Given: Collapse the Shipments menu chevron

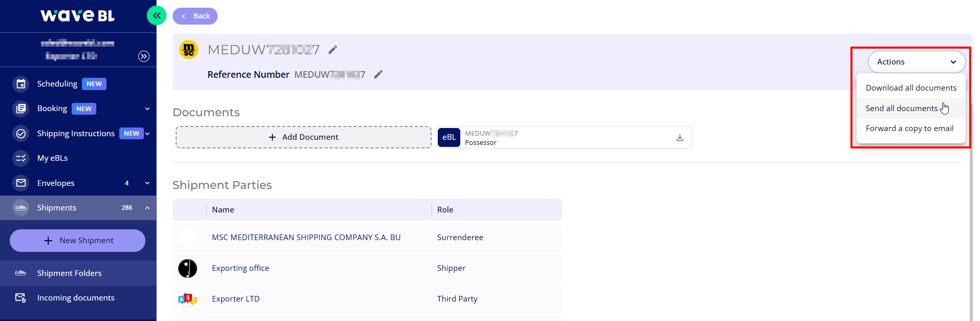Looking at the screenshot, I should pyautogui.click(x=147, y=207).
